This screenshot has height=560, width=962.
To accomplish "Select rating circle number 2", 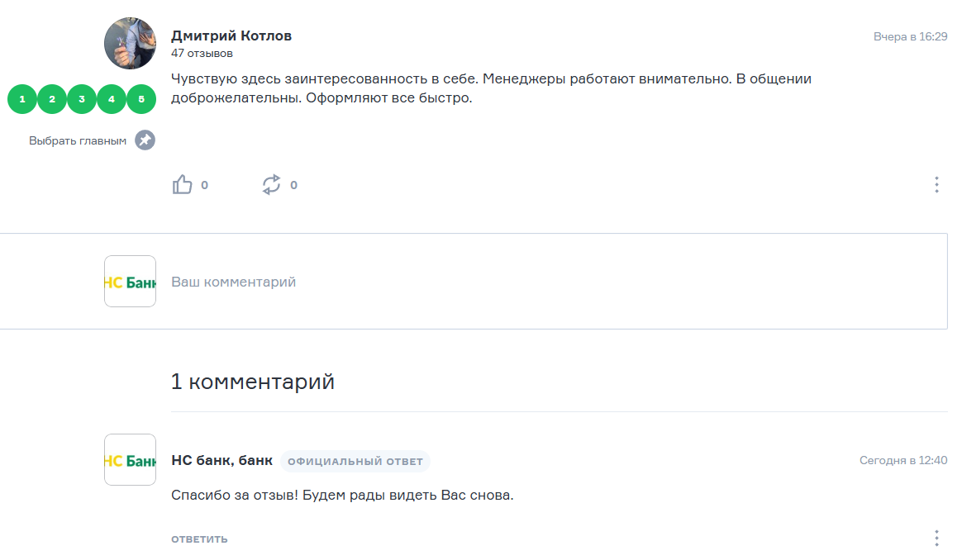I will pyautogui.click(x=52, y=99).
